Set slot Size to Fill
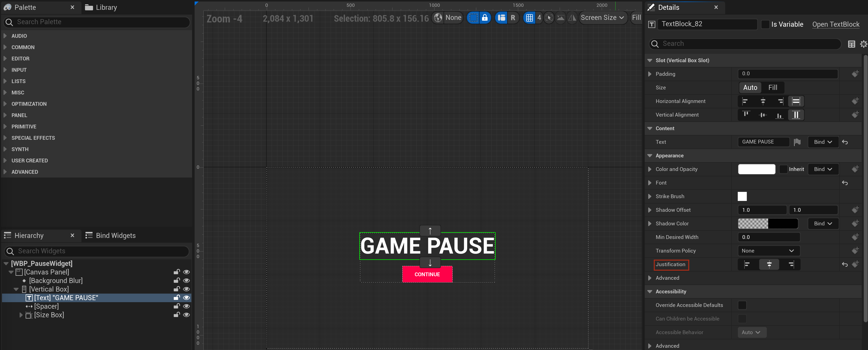The image size is (868, 350). coord(773,87)
